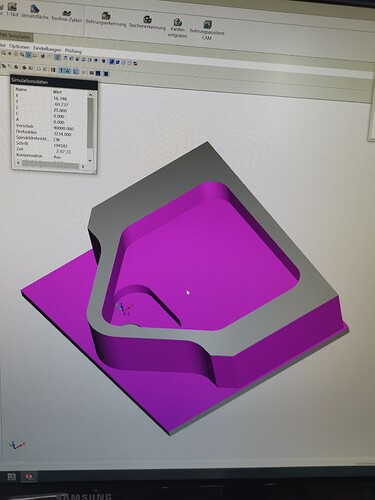Click the horizontal scroll right arrow in Simulationsdaten
The height and width of the screenshot is (500, 375).
(x=83, y=166)
